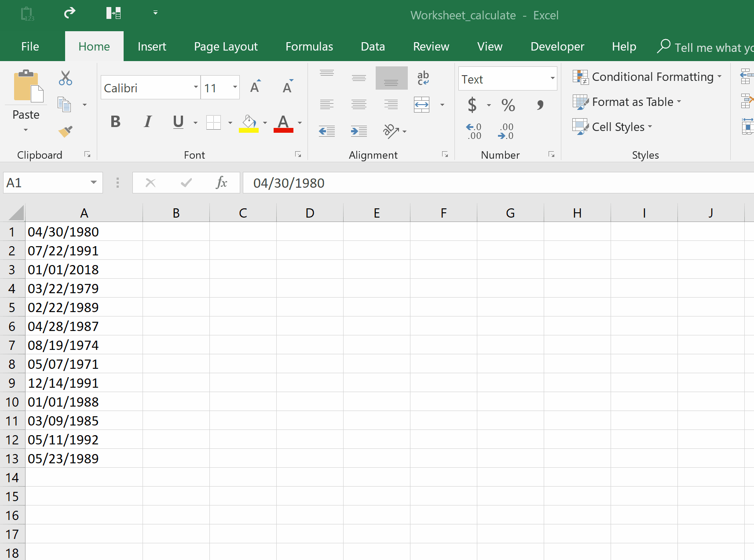754x560 pixels.
Task: Open the Developer ribbon tab
Action: pos(557,46)
